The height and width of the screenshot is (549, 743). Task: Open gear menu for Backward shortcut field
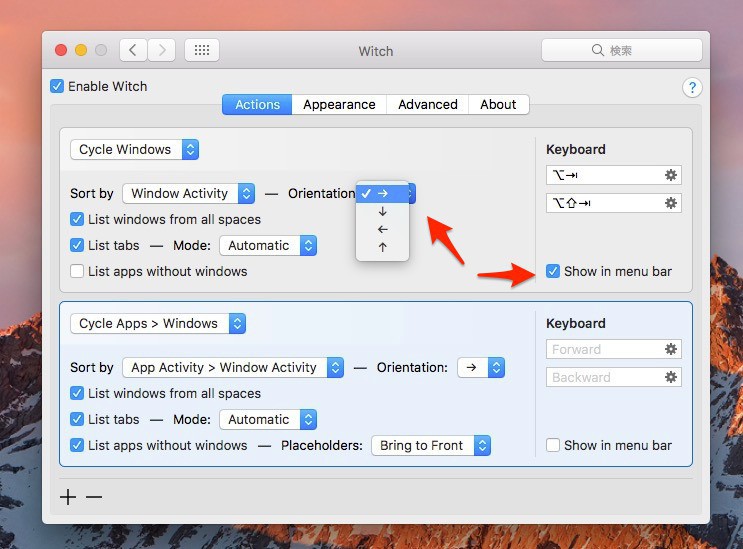[x=671, y=378]
